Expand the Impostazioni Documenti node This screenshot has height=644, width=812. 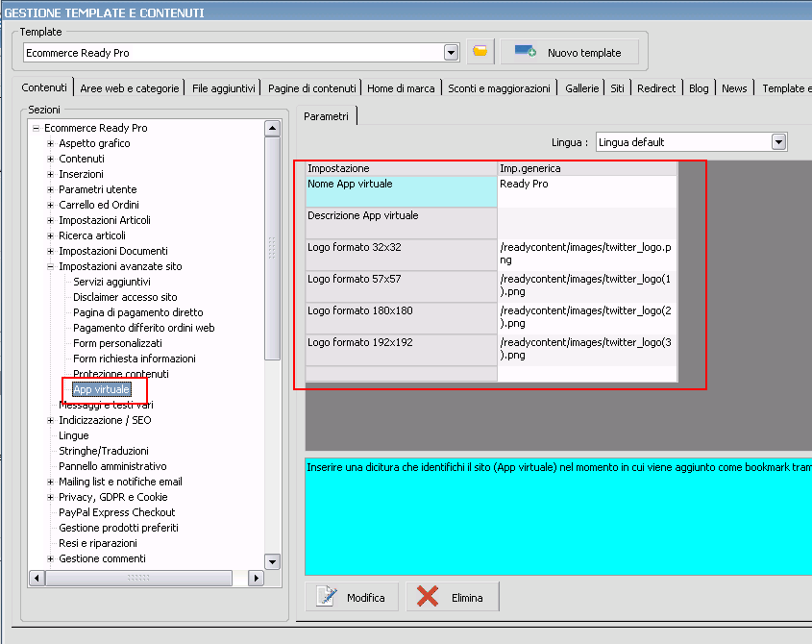pyautogui.click(x=50, y=251)
